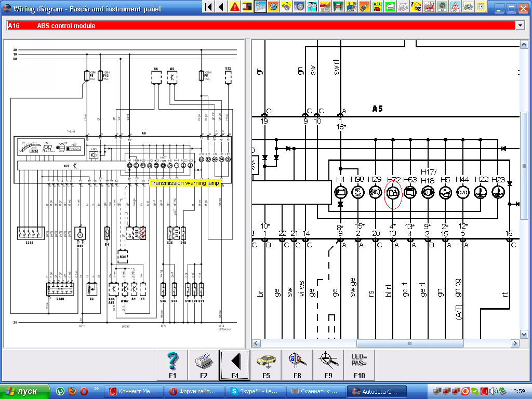Click scroll left arrow of zoomed diagram
532x399 pixels.
click(256, 343)
